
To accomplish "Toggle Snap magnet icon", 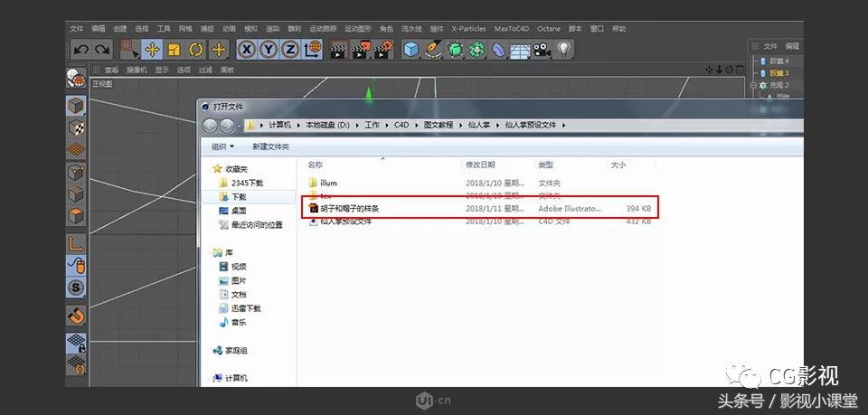I will 76,316.
